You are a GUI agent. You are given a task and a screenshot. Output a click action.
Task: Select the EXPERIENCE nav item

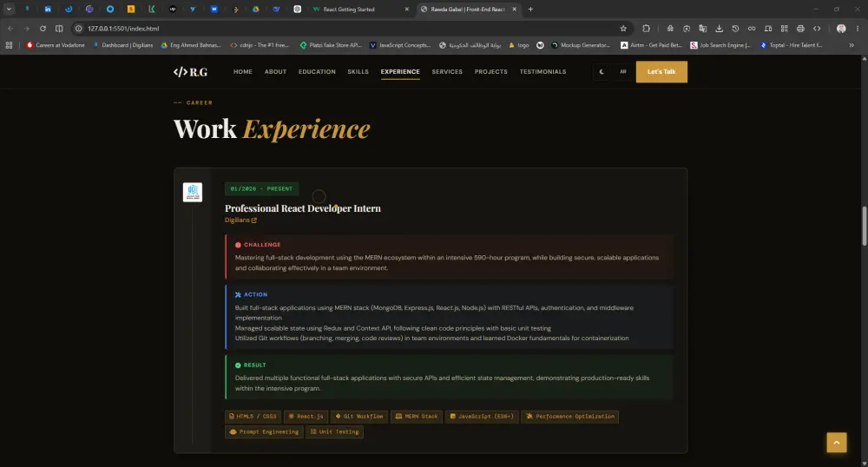point(400,72)
